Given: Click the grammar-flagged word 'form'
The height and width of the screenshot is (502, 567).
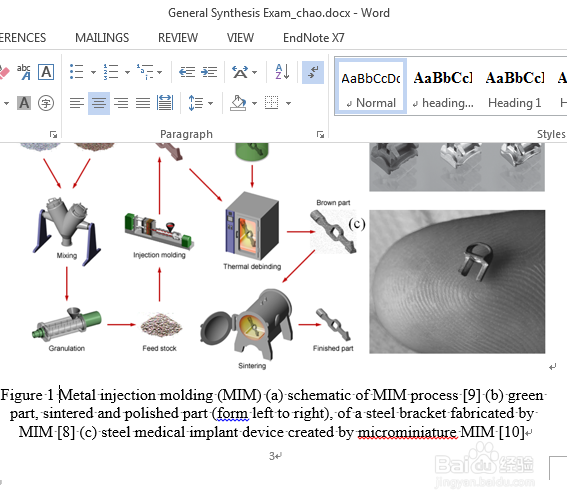Looking at the screenshot, I should pos(233,413).
